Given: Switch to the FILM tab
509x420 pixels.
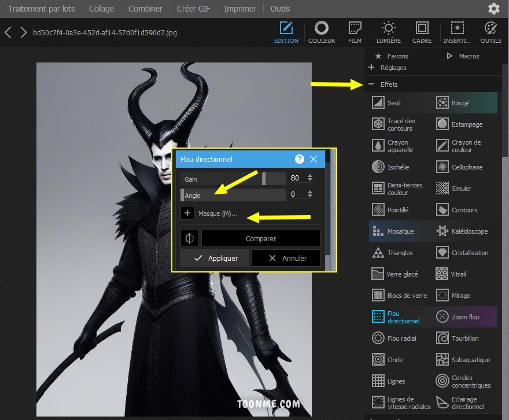Looking at the screenshot, I should coord(355,32).
